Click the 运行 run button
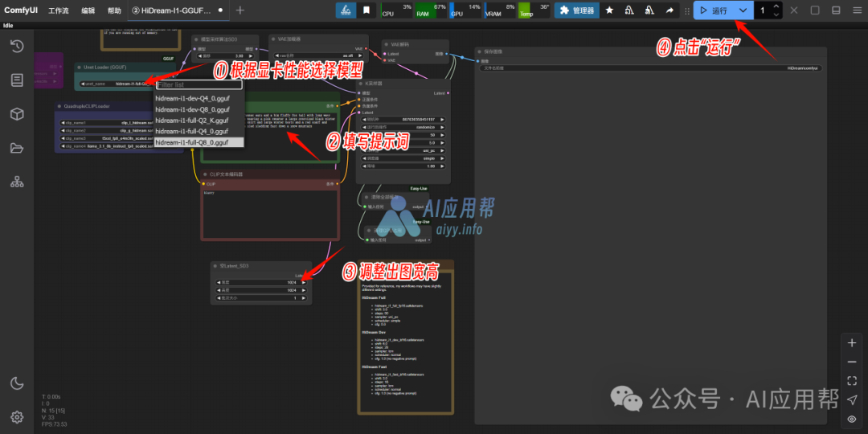Viewport: 868px width, 434px height. point(714,10)
